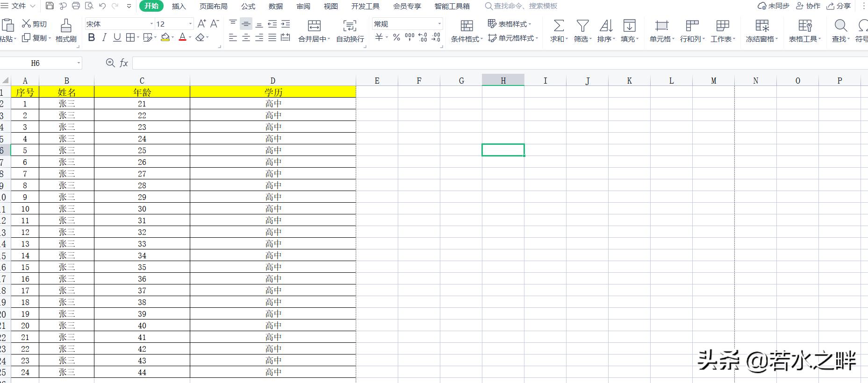Switch to Formulas (公式) tab
Viewport: 868px width, 383px height.
(248, 6)
